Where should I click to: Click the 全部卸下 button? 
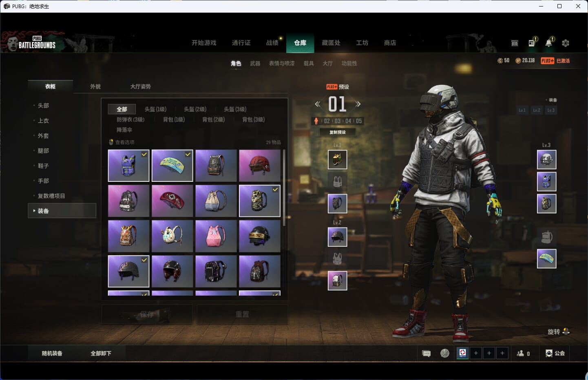(x=101, y=353)
